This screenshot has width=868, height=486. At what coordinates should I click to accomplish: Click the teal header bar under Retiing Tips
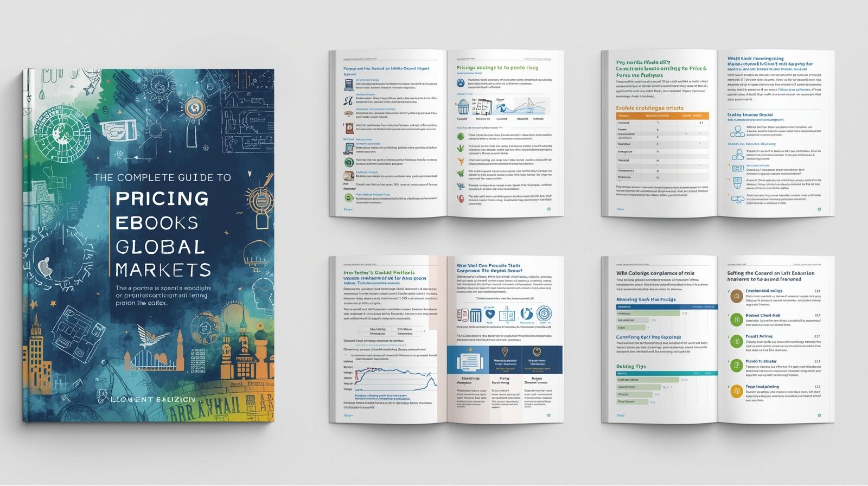[x=667, y=374]
